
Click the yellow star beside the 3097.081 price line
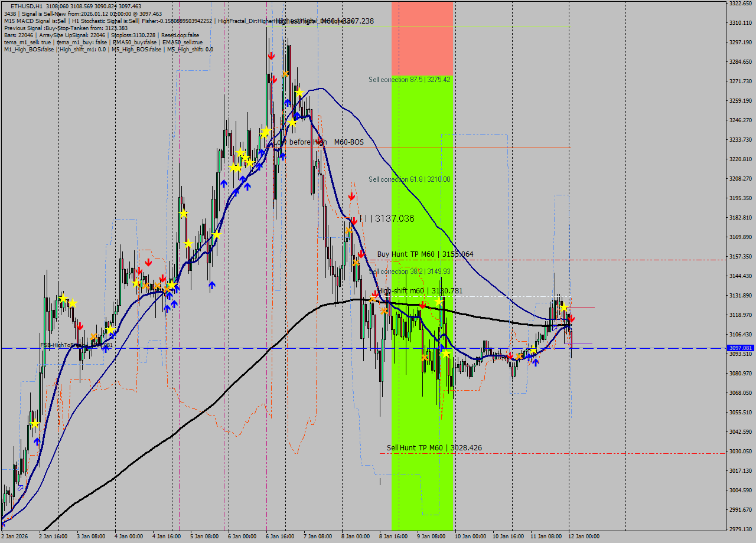pos(533,348)
